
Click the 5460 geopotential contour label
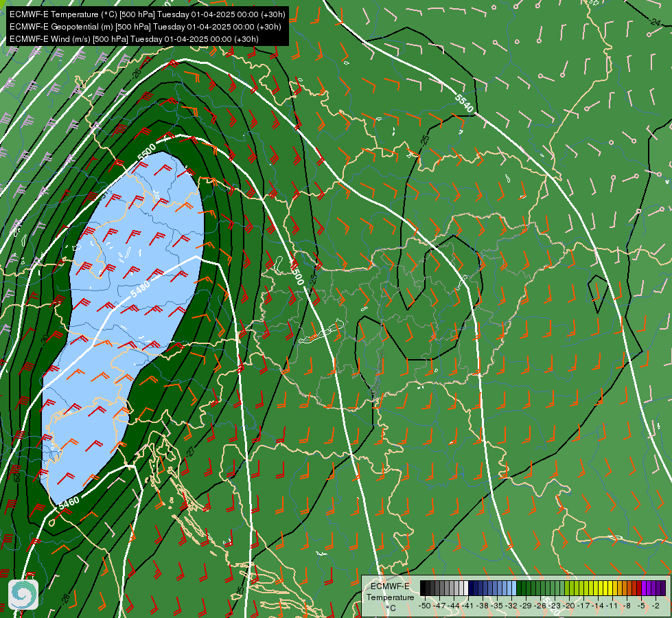pos(69,503)
